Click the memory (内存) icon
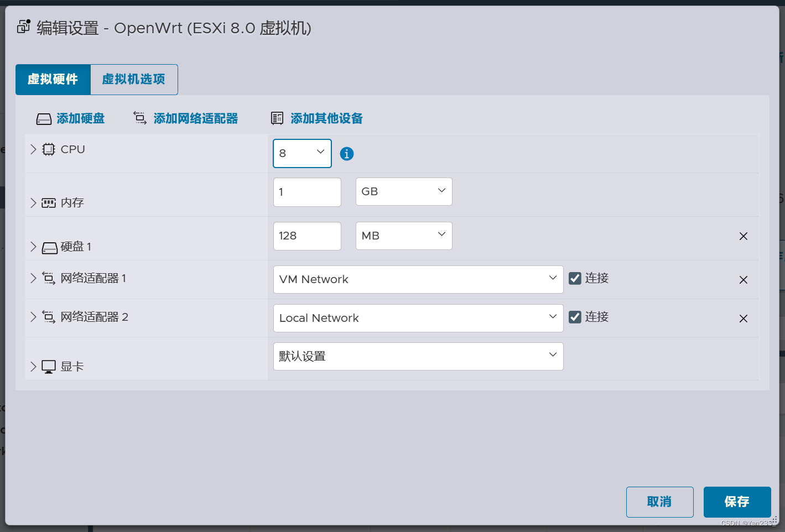The image size is (785, 532). (x=48, y=202)
